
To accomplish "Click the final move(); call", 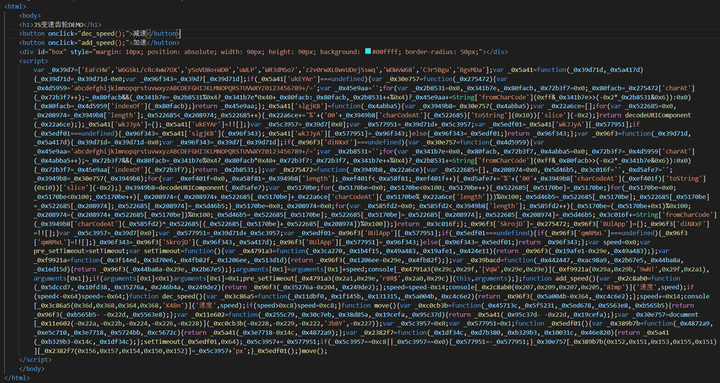I will (315, 351).
